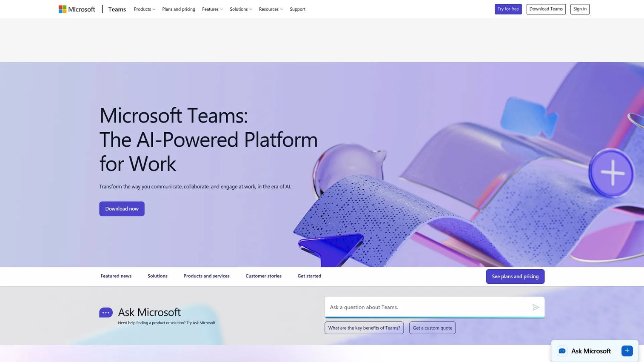Click Sign in button
This screenshot has height=362, width=644.
[580, 9]
